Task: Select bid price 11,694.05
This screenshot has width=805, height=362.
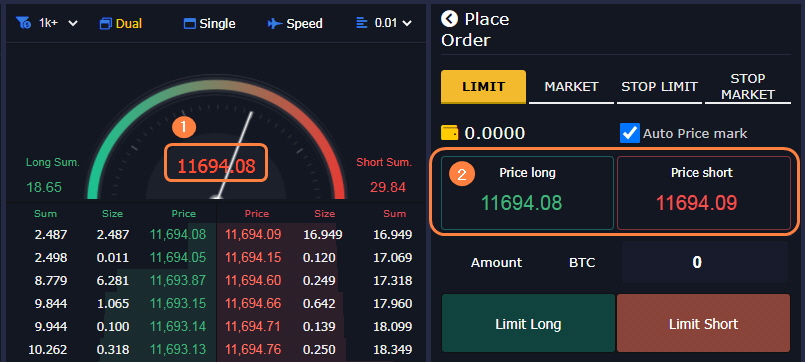Action: point(178,257)
